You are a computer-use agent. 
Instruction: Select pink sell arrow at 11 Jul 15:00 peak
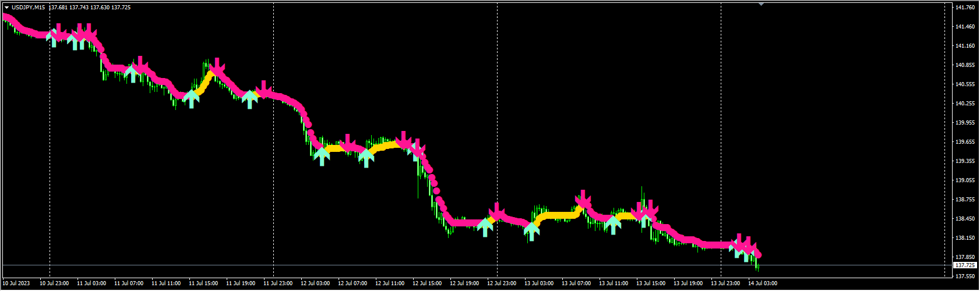[x=217, y=67]
